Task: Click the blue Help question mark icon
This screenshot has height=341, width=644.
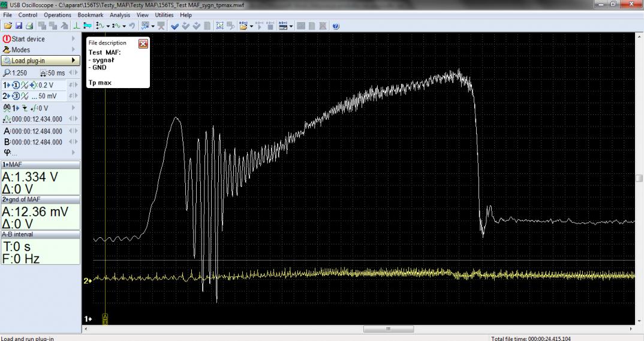Action: coord(335,26)
